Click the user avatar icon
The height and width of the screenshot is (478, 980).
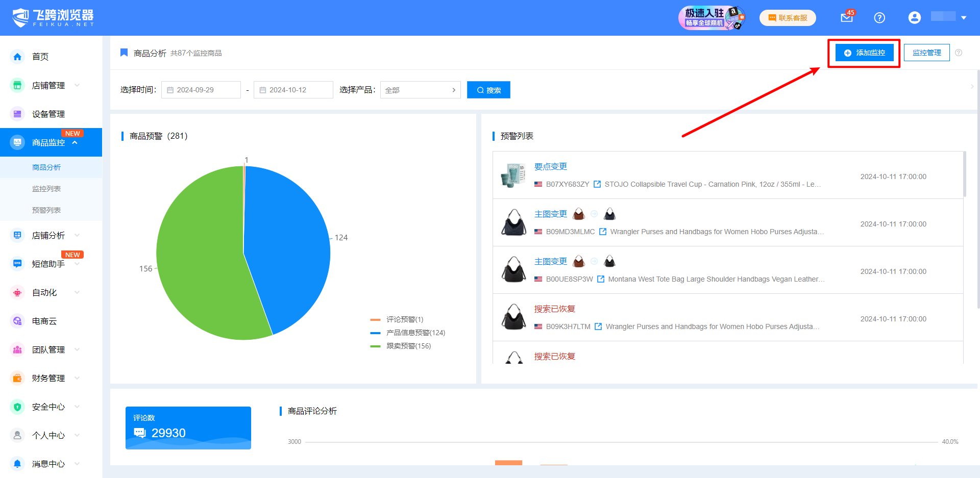tap(914, 18)
